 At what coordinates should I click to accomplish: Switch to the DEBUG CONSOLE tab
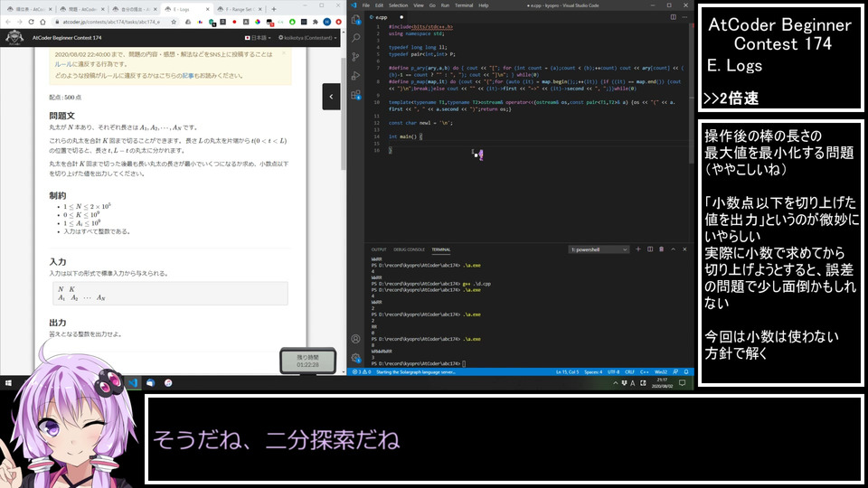tap(409, 249)
